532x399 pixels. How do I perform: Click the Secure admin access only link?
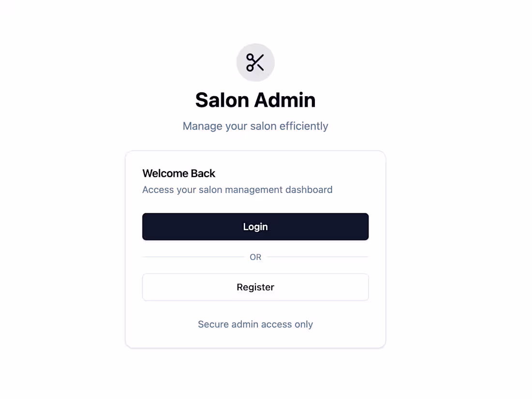click(255, 324)
